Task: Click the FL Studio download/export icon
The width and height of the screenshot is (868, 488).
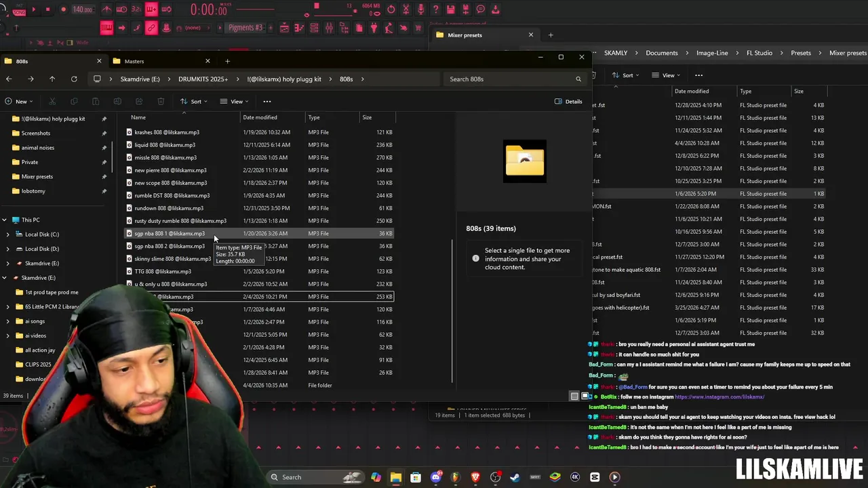Action: click(496, 9)
